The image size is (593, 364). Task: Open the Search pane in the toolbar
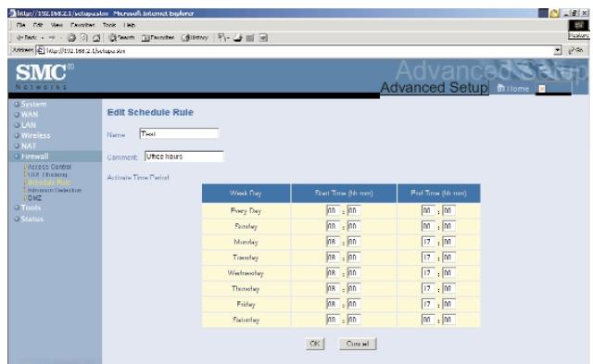(121, 37)
